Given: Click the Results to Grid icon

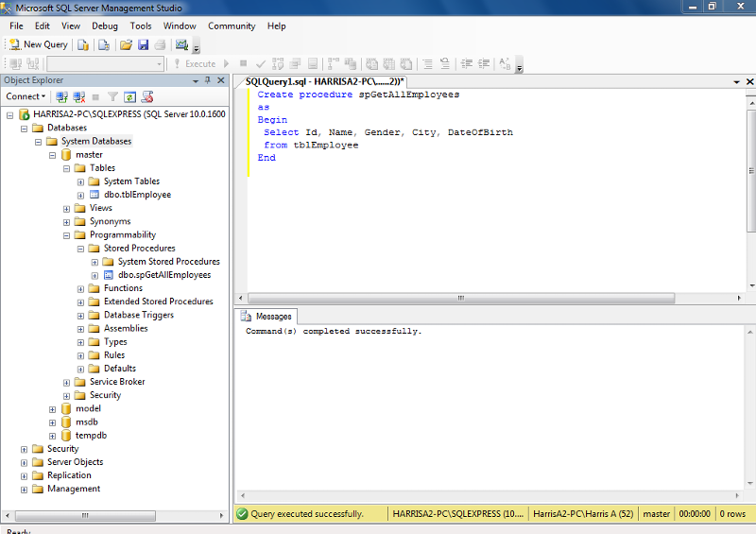Looking at the screenshot, I should [389, 63].
